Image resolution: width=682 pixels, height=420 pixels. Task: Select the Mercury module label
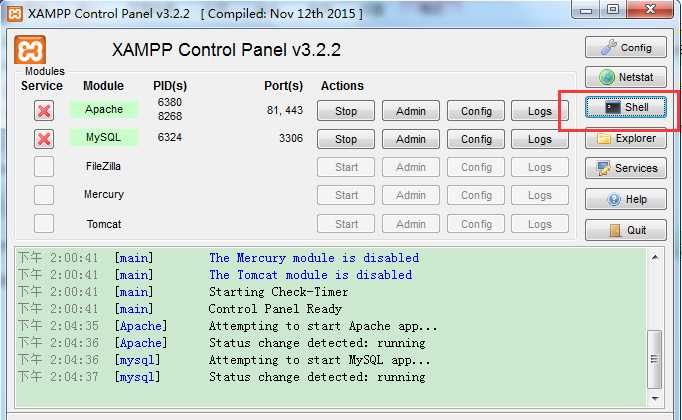[104, 194]
